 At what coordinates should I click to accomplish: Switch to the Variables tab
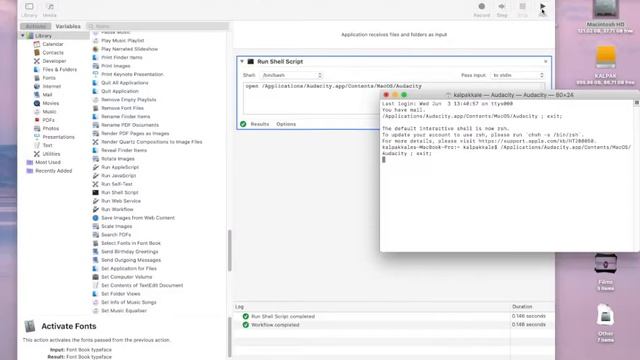click(68, 26)
